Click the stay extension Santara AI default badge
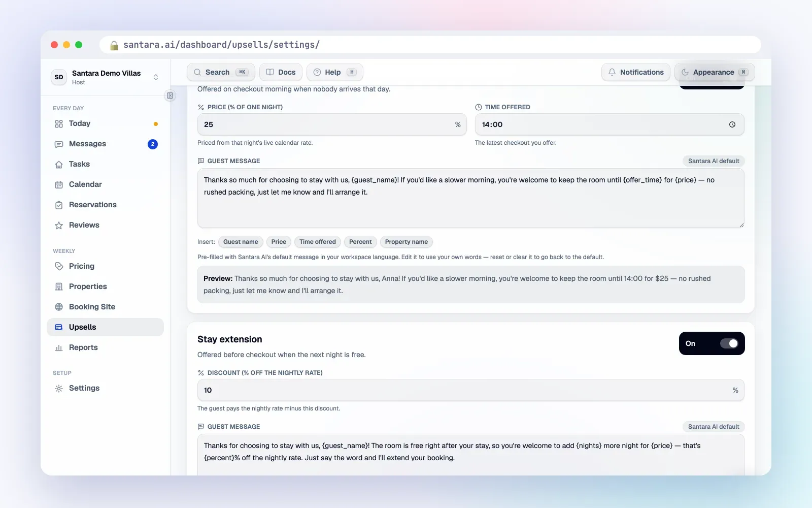 click(x=714, y=427)
